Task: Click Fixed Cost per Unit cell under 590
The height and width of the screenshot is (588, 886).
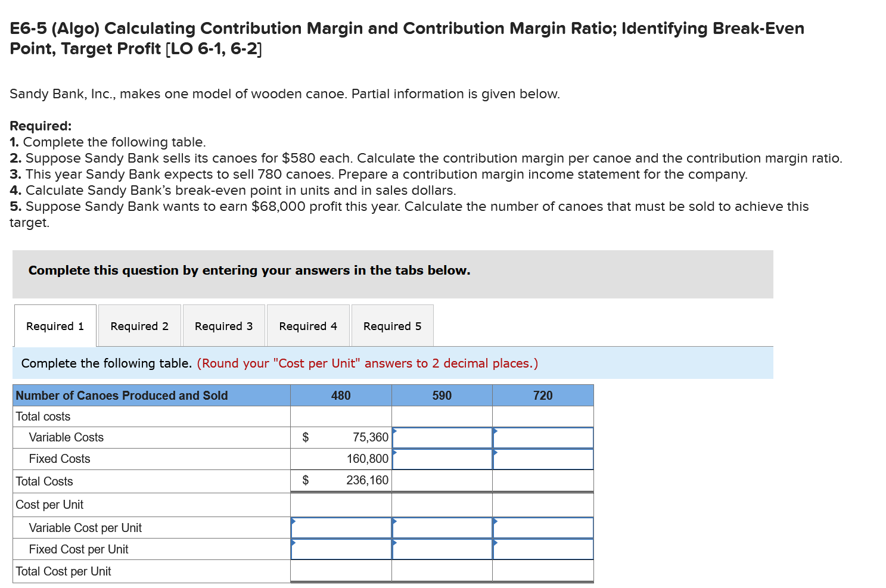Action: click(442, 549)
